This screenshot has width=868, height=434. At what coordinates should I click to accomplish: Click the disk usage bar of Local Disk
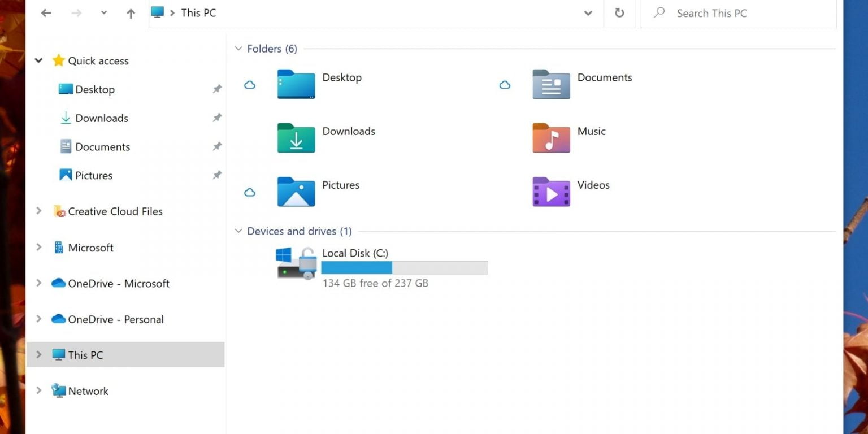click(404, 267)
